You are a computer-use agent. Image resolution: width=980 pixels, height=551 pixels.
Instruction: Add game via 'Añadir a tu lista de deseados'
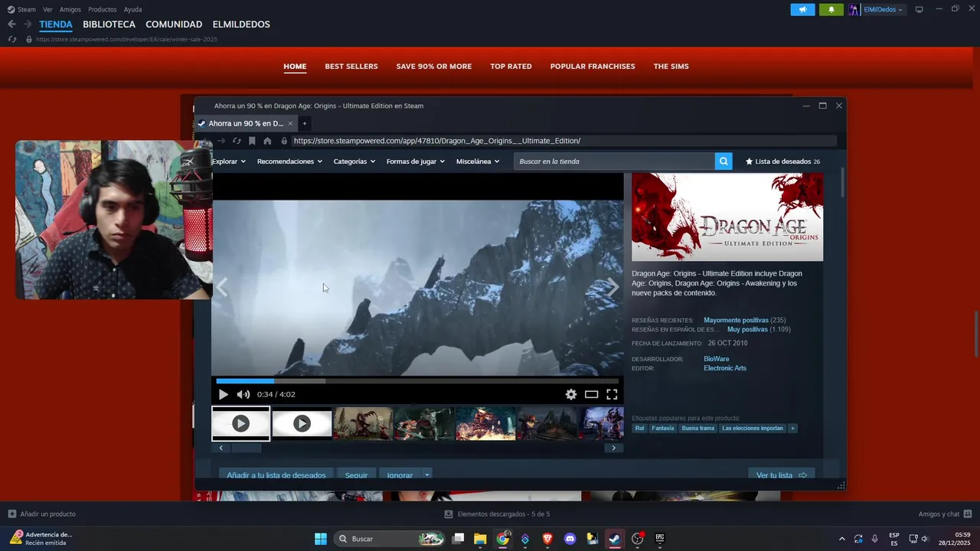(x=276, y=475)
